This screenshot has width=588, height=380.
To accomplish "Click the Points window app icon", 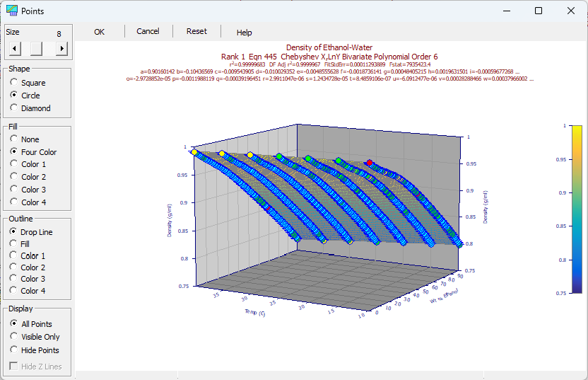I will pos(11,11).
